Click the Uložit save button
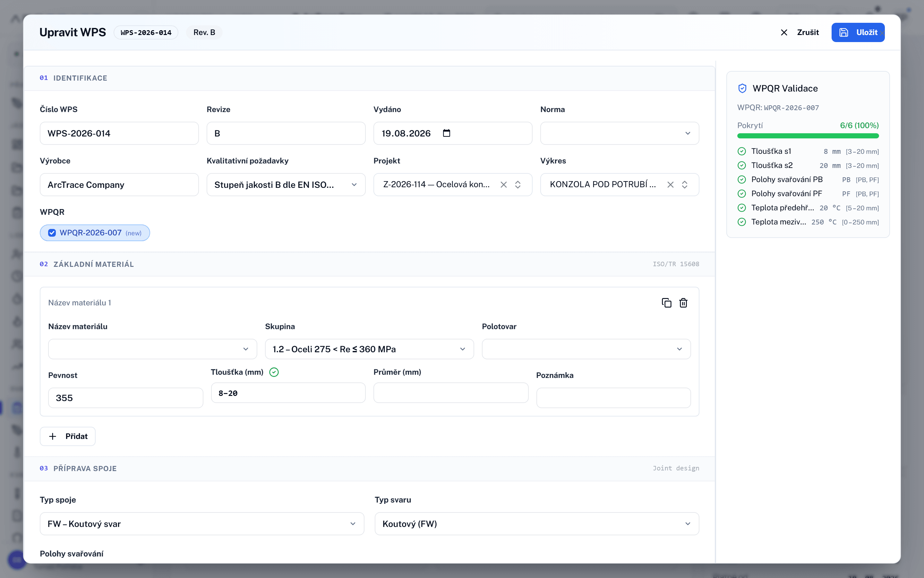924x578 pixels. tap(858, 32)
